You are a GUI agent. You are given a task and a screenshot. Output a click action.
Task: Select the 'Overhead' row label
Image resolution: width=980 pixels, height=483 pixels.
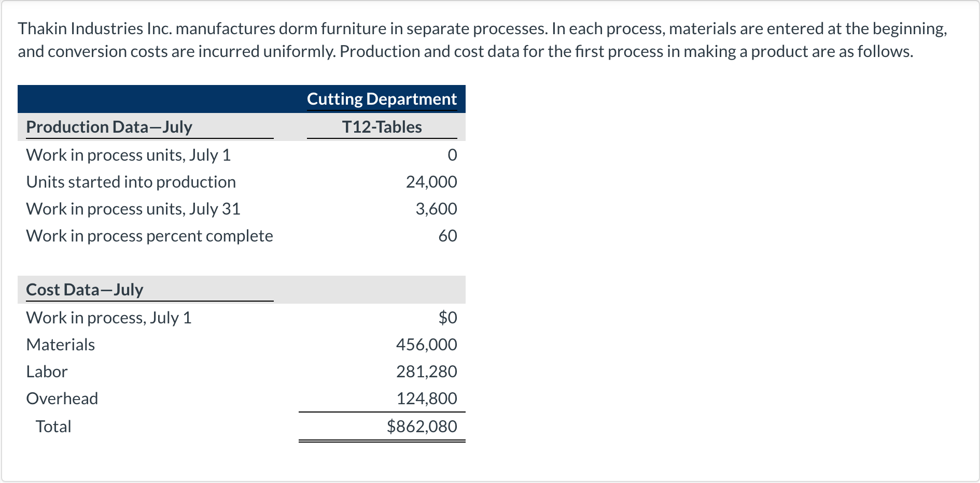coord(62,399)
